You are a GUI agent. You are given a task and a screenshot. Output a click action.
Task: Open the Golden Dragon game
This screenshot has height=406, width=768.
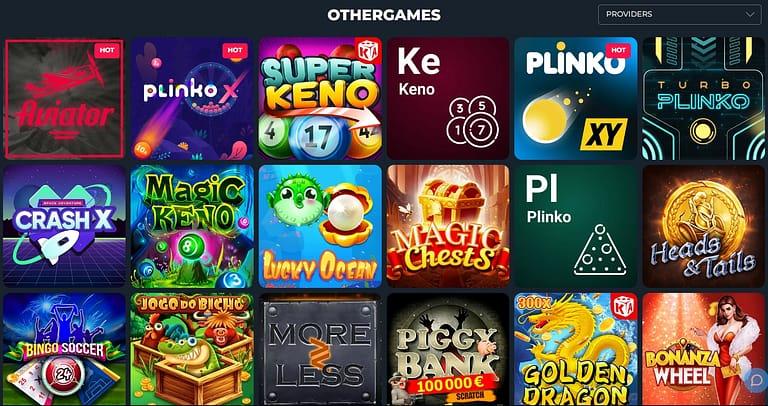click(576, 349)
